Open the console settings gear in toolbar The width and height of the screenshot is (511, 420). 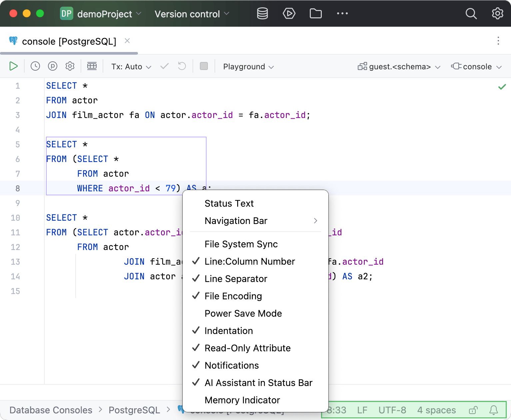(70, 66)
